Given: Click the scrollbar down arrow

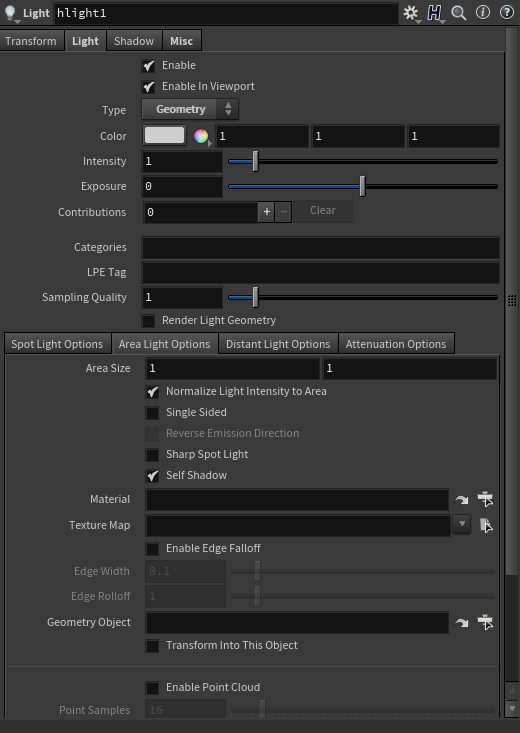Looking at the screenshot, I should [x=512, y=708].
